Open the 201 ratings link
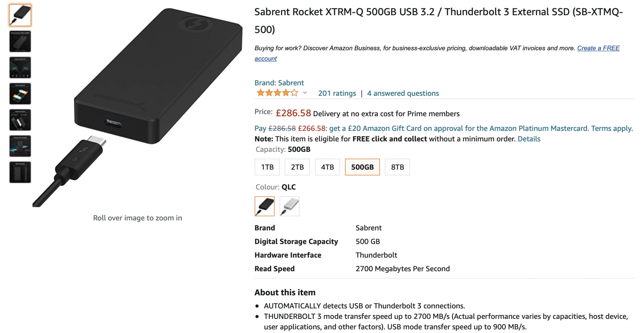 click(337, 93)
